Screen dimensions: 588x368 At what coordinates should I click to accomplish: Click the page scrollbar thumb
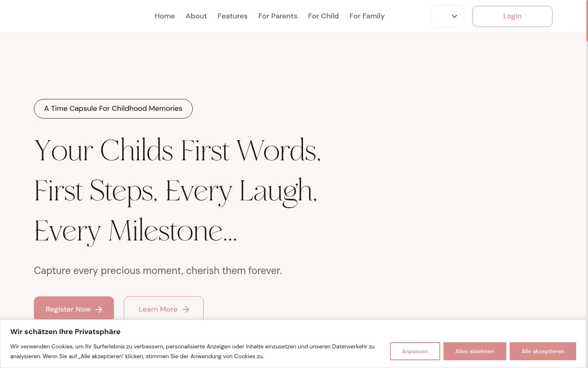[587, 20]
